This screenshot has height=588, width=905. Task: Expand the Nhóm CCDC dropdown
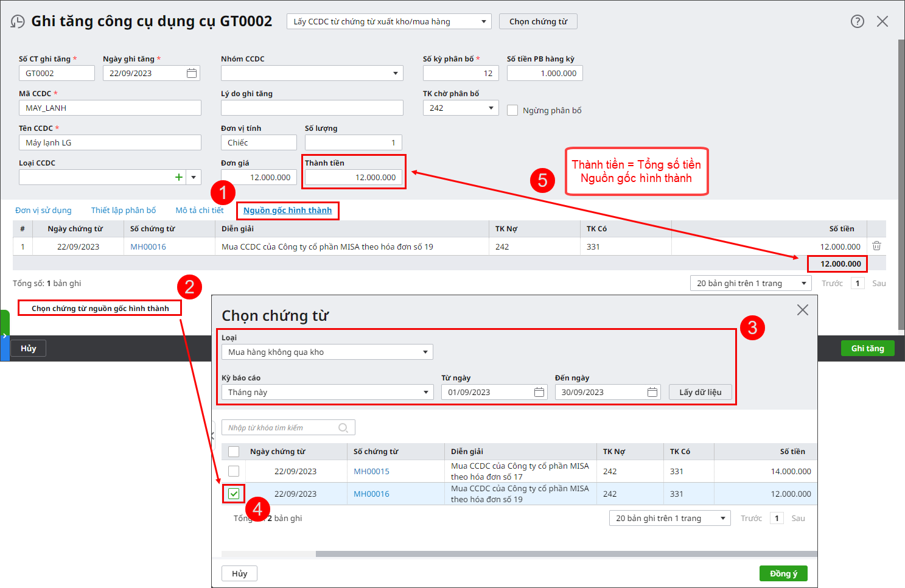click(x=396, y=74)
